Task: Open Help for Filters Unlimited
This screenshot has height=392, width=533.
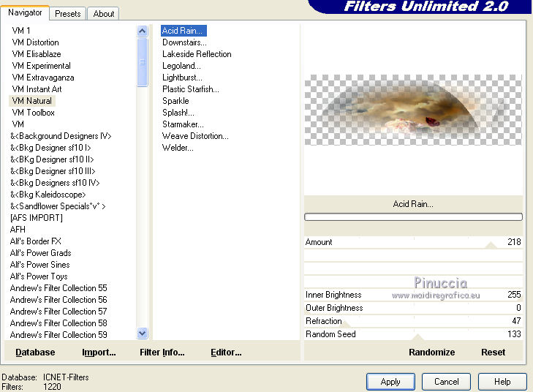Action: [502, 382]
